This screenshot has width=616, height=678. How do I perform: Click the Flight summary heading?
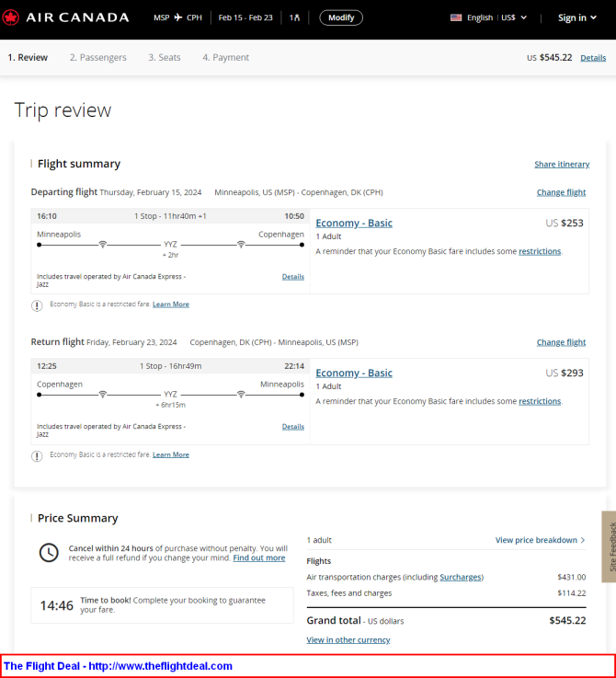pos(79,164)
